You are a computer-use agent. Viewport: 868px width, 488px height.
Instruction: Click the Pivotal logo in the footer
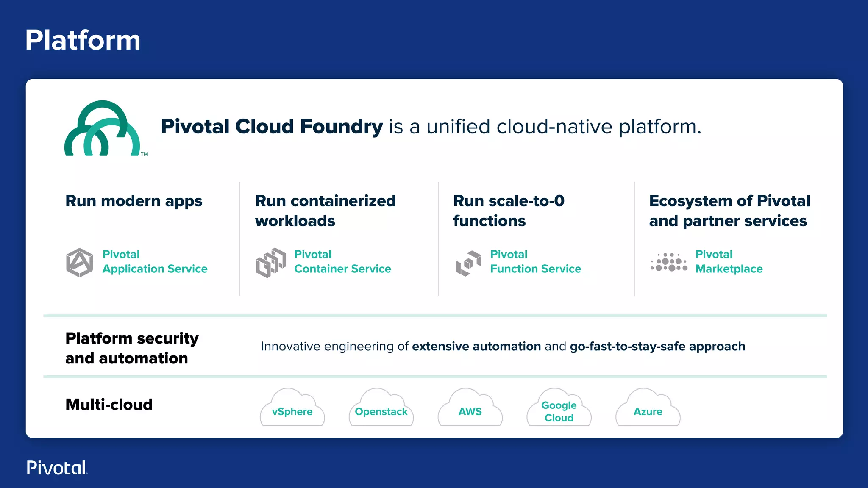point(57,468)
